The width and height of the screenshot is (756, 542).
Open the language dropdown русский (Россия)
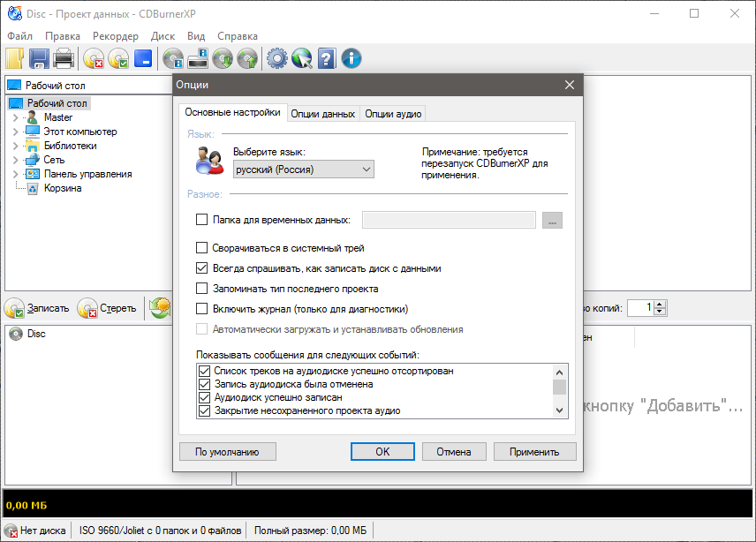pyautogui.click(x=304, y=169)
